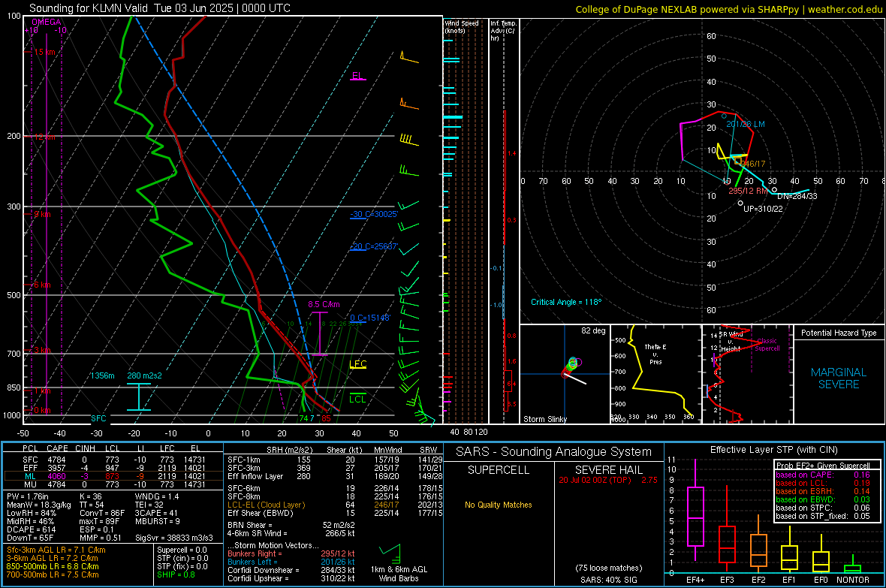The height and width of the screenshot is (588, 886).
Task: Click the '-30 C=30025' height label
Action: (374, 214)
